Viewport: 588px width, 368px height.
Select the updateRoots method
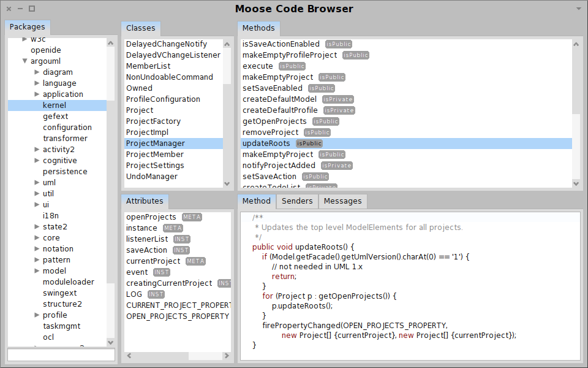tap(406, 144)
